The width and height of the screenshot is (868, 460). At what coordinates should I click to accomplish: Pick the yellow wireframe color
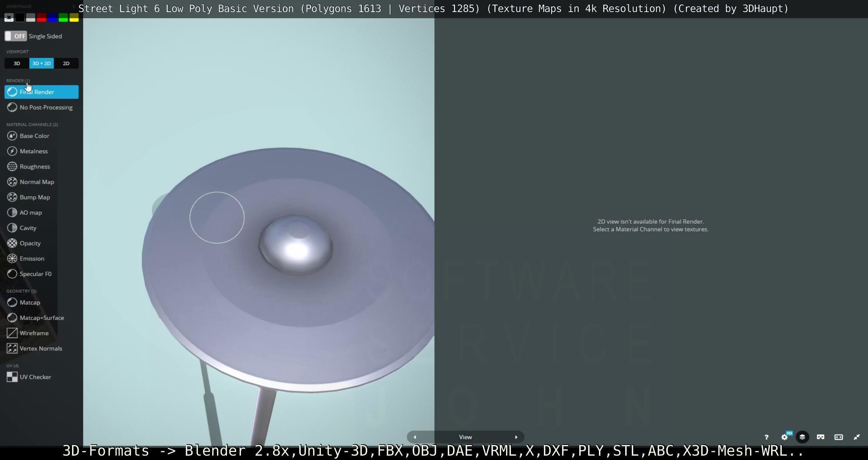pos(74,17)
